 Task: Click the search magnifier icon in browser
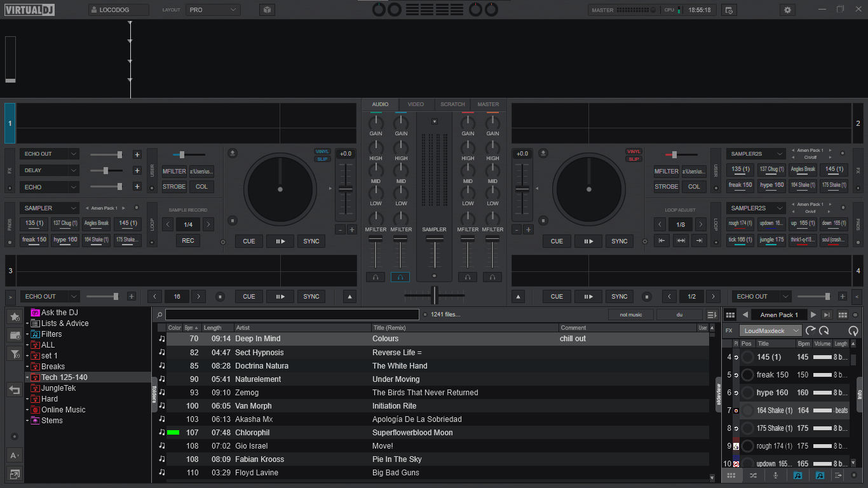click(159, 315)
